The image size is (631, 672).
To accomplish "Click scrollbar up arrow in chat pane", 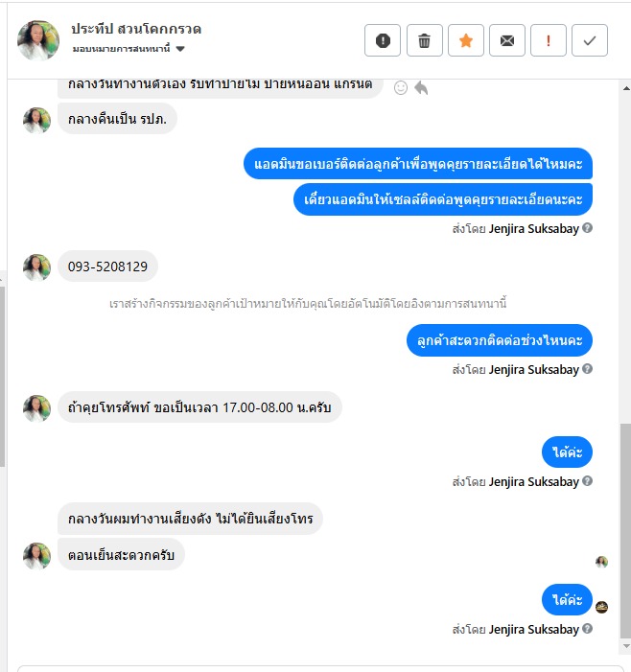I will coord(626,88).
